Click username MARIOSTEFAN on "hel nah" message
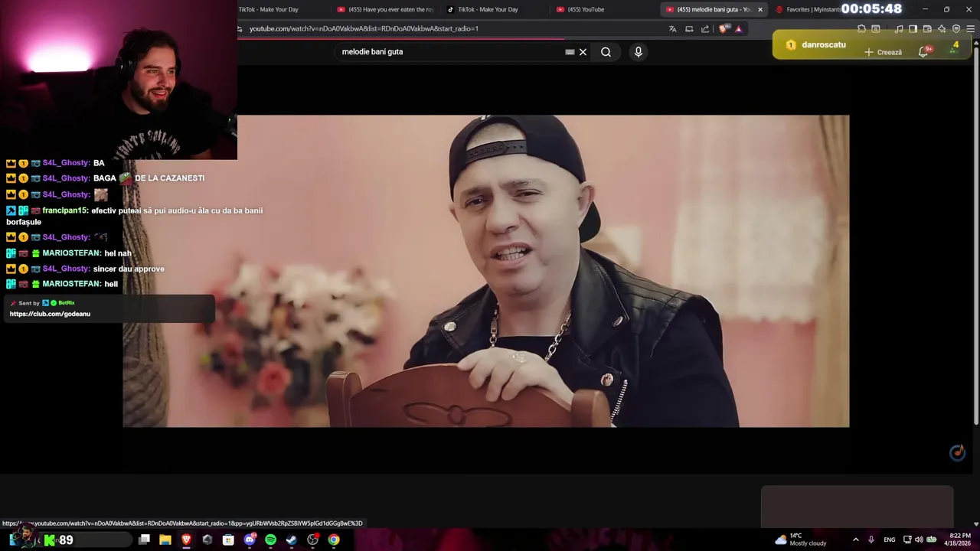 [x=72, y=253]
